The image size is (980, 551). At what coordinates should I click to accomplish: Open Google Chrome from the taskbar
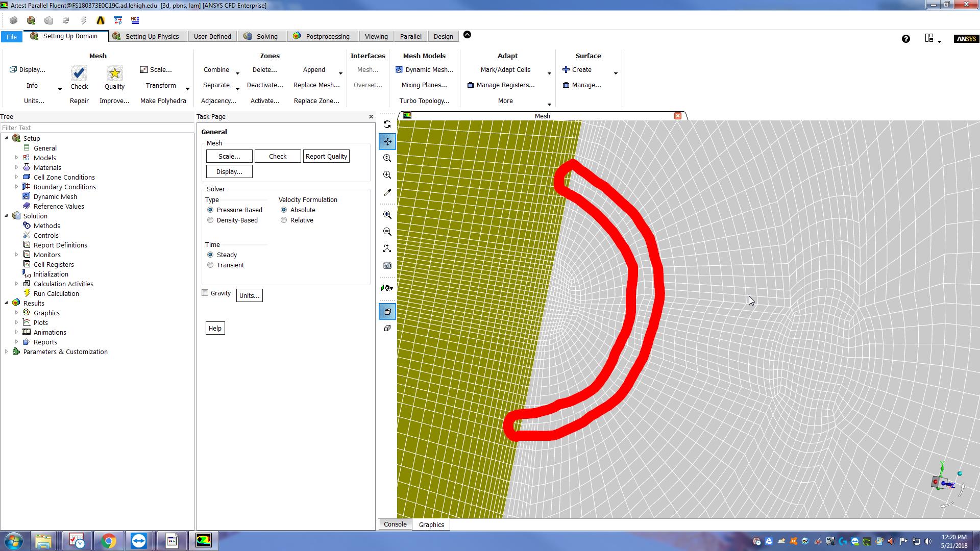click(108, 540)
